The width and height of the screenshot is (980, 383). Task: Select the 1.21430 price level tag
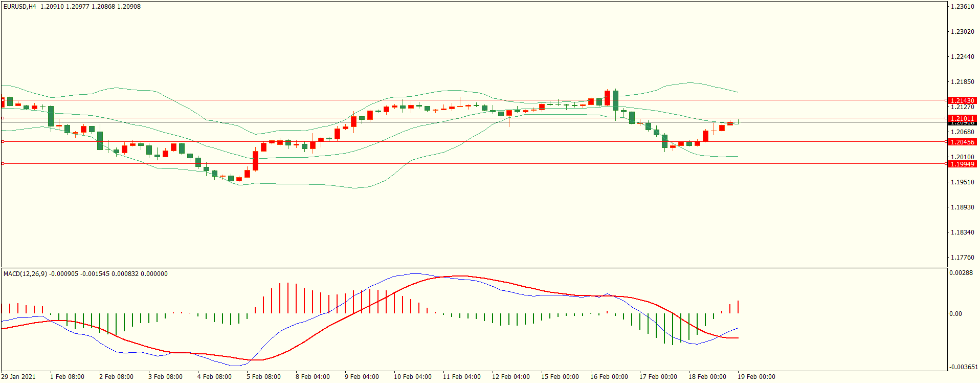pos(962,101)
